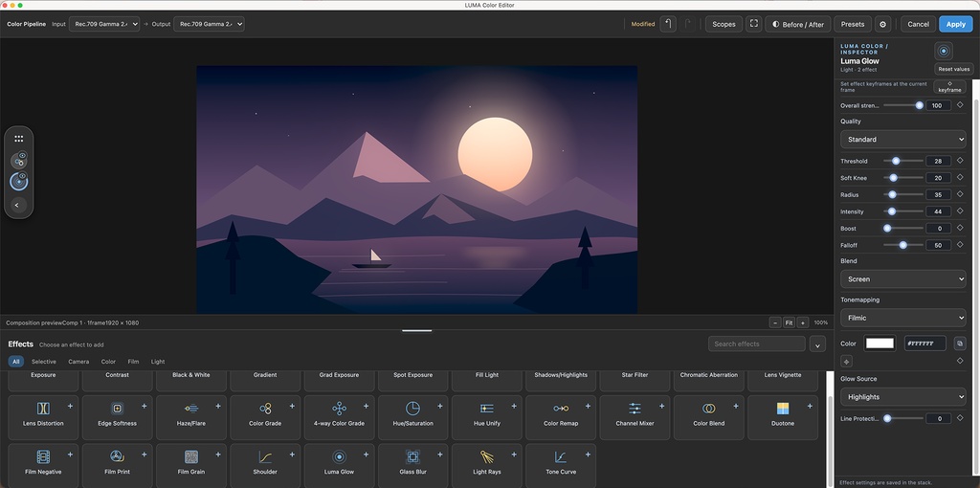The height and width of the screenshot is (488, 980).
Task: Click the Color Grade effect tile icon
Action: pos(265,409)
